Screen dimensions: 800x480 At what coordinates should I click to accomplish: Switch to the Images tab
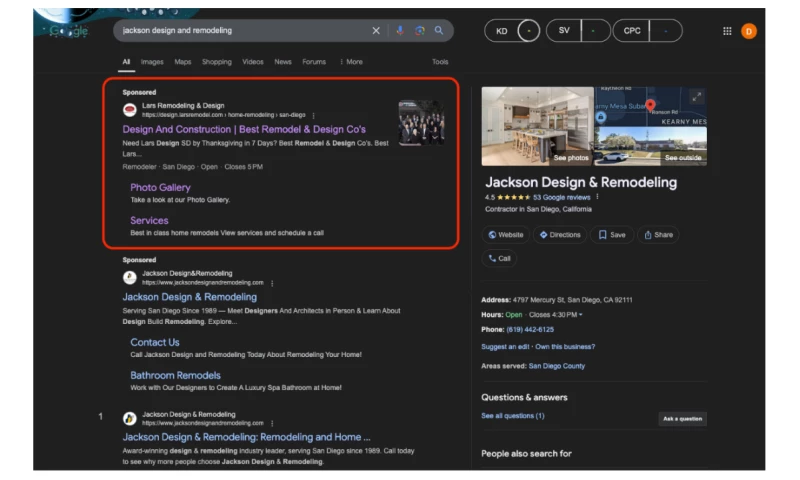pos(152,62)
